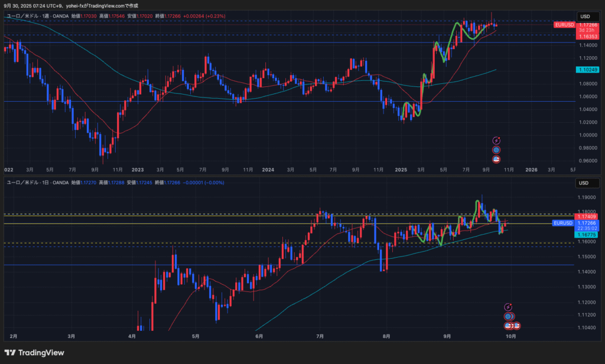This screenshot has height=364, width=605.
Task: Open USD currency selector on weekly chart
Action: 585,16
